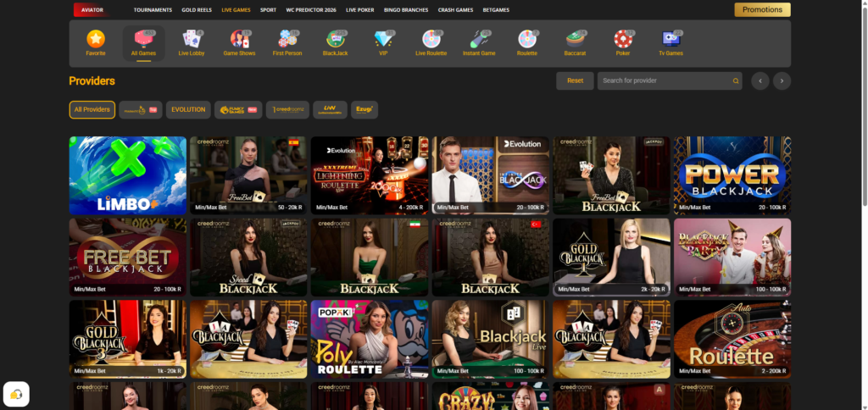Open the Live Poker menu item
868x410 pixels.
pyautogui.click(x=359, y=10)
